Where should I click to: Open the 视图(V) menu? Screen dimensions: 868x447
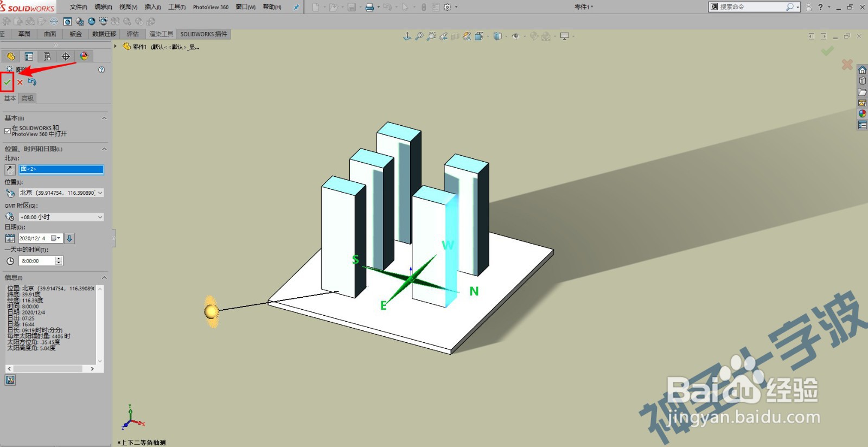[128, 7]
